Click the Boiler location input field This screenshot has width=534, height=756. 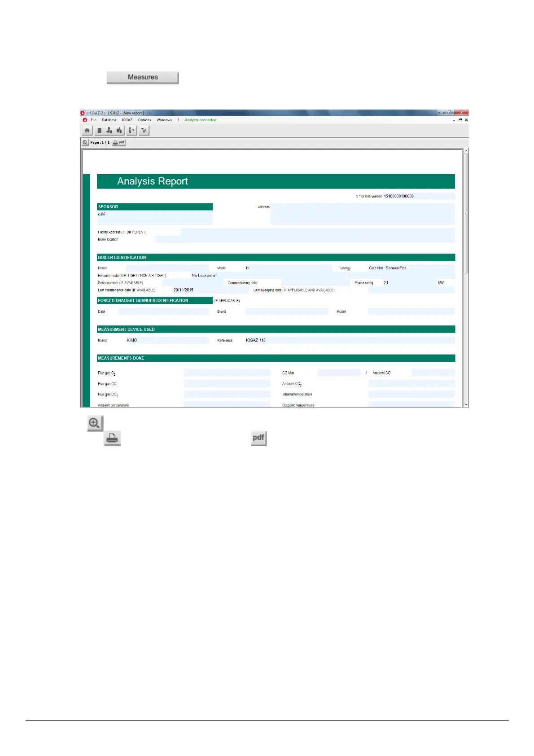point(305,239)
